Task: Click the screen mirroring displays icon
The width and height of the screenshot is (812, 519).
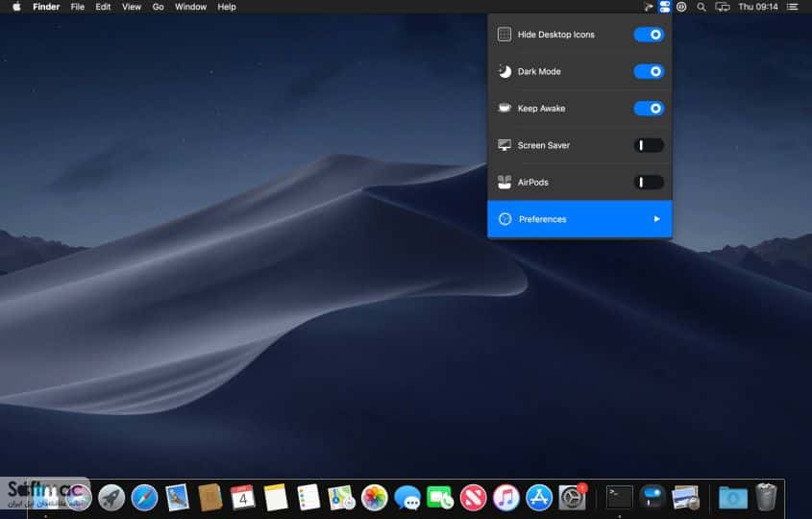Action: 723,7
